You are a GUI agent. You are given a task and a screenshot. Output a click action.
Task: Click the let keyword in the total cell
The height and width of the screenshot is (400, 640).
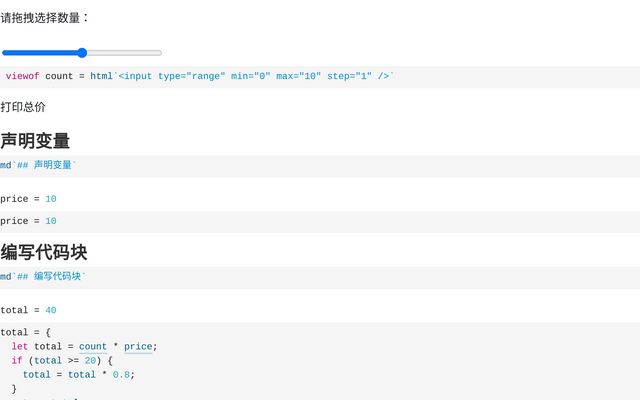20,347
